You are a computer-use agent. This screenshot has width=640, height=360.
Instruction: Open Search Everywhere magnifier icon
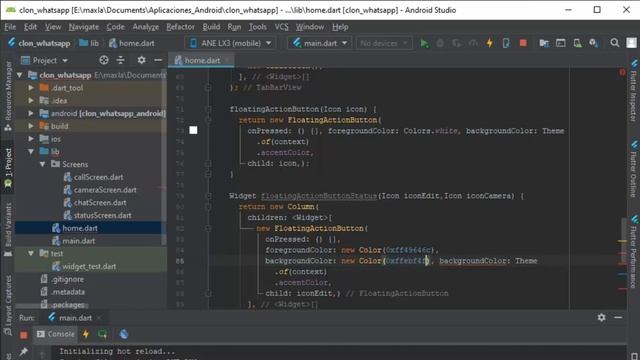click(615, 43)
